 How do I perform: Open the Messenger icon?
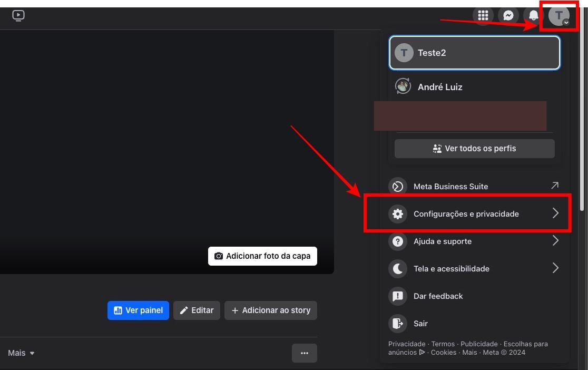pyautogui.click(x=508, y=15)
